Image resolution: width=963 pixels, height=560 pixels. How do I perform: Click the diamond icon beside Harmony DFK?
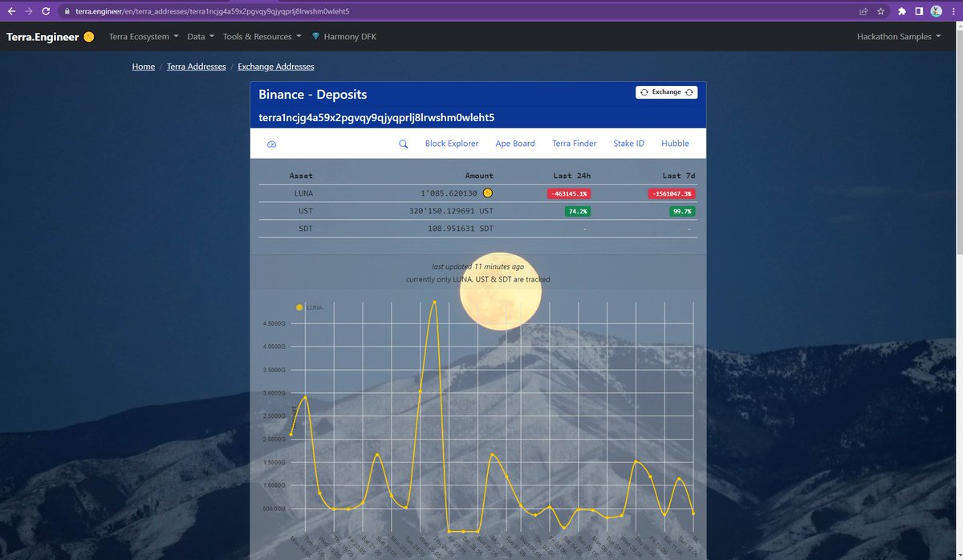315,37
